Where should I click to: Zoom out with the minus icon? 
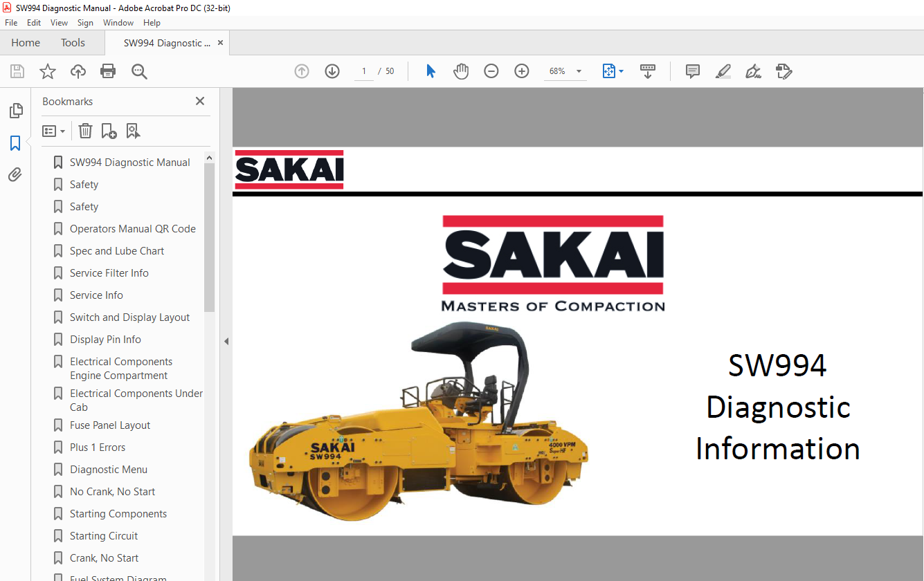point(491,71)
